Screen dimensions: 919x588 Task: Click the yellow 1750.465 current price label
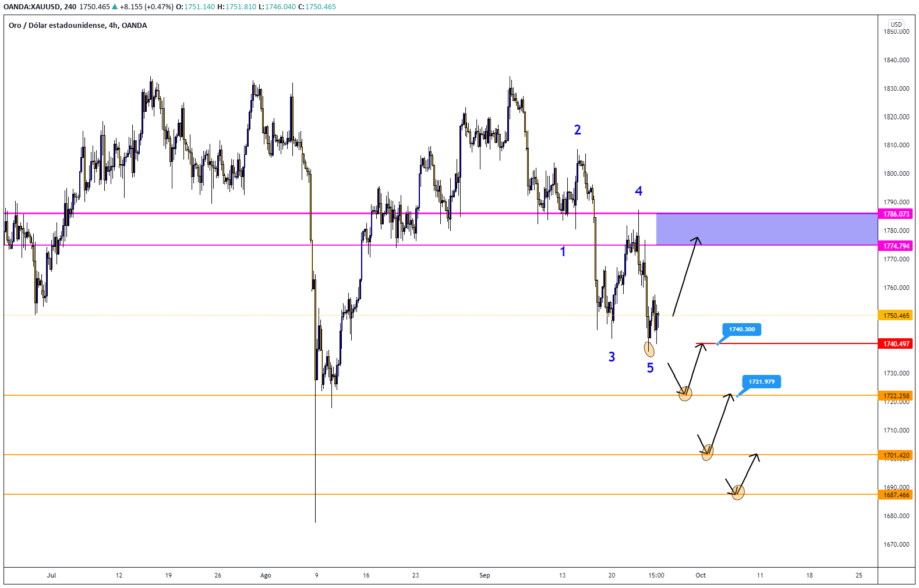point(896,316)
